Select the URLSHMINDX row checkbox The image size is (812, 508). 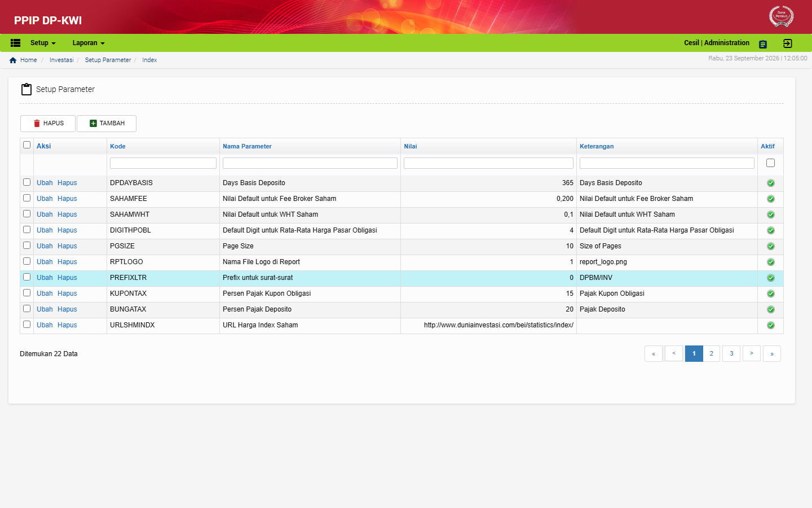point(27,325)
